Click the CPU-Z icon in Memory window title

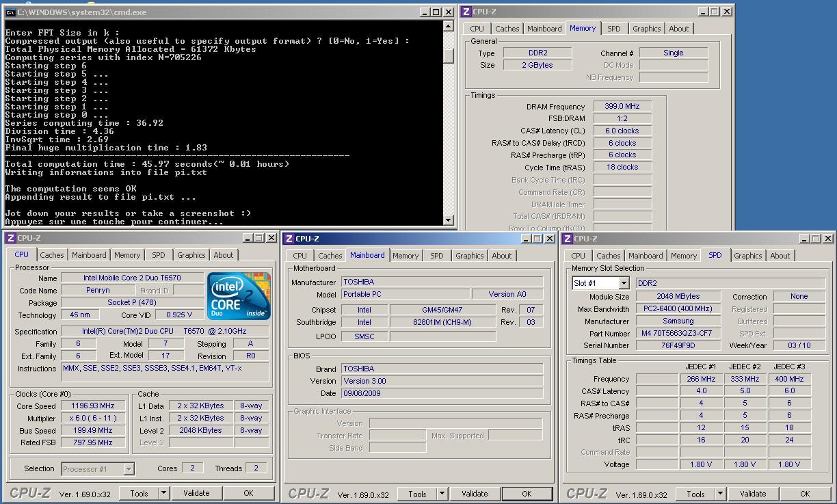(x=466, y=12)
